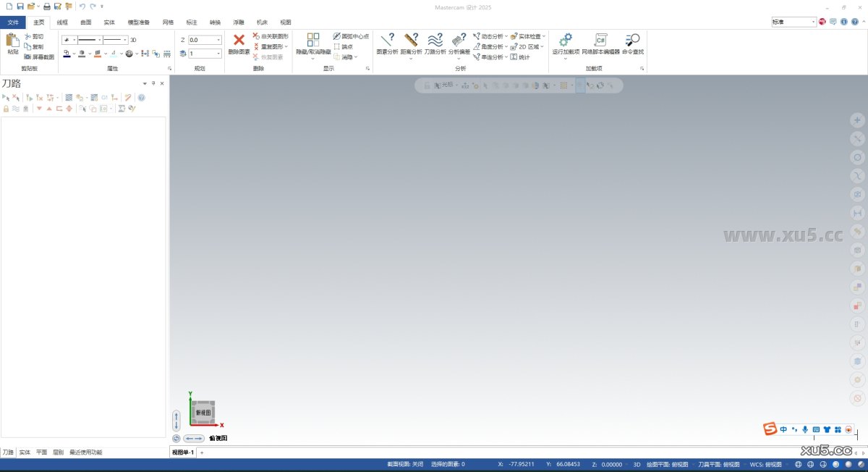Click the 命令查找 magnifier icon
Image resolution: width=868 pixels, height=472 pixels.
[632, 41]
